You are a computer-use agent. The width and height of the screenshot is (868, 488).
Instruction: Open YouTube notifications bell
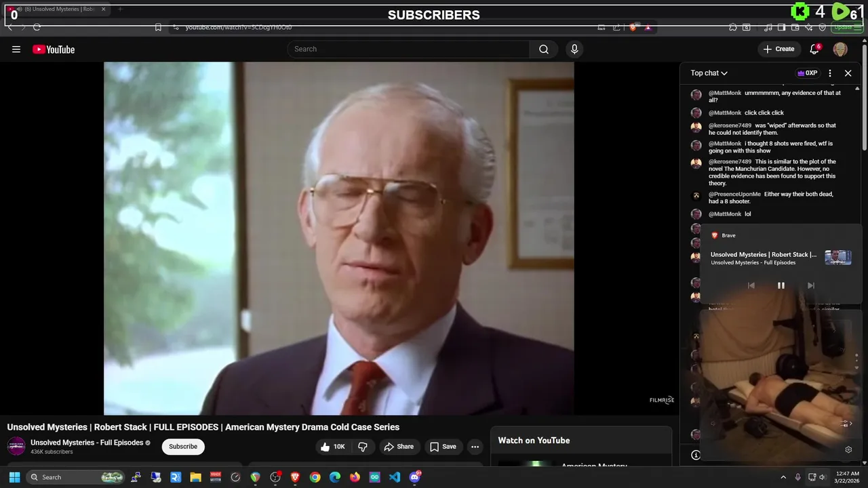tap(815, 49)
